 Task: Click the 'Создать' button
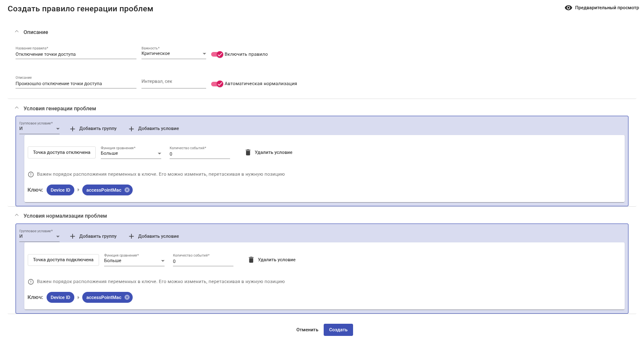pos(338,330)
